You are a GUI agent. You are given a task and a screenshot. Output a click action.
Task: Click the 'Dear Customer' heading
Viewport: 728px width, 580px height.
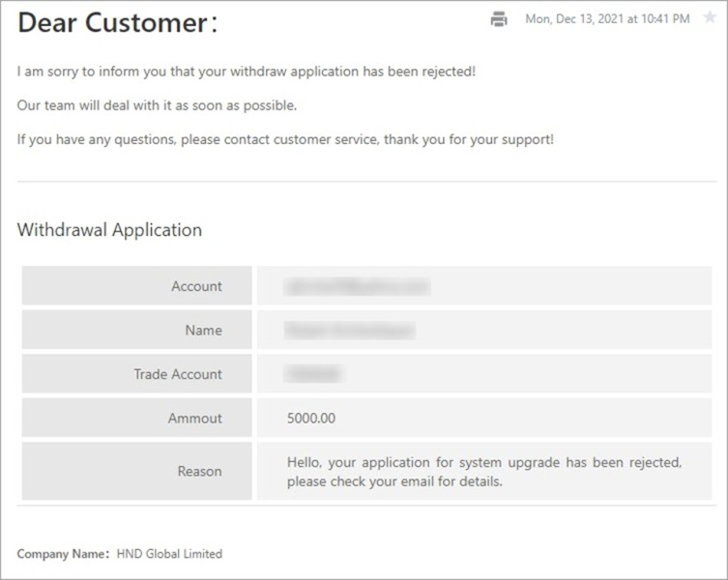pyautogui.click(x=117, y=23)
